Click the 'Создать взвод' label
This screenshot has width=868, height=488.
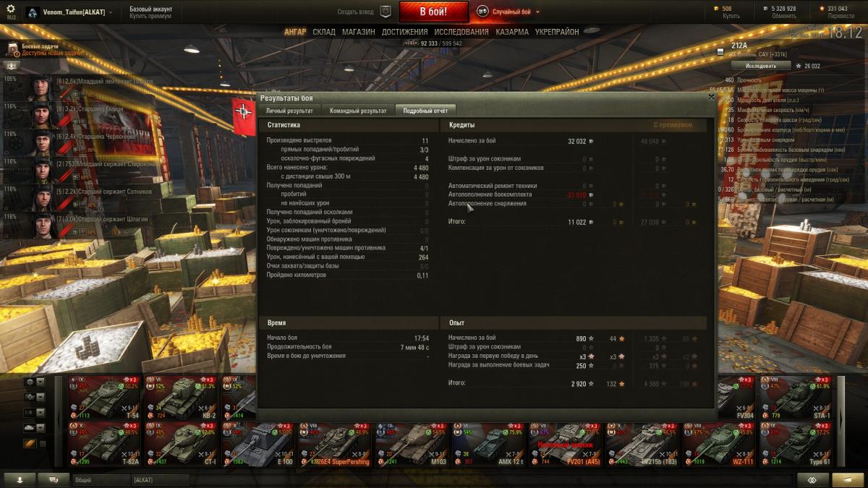click(x=356, y=12)
